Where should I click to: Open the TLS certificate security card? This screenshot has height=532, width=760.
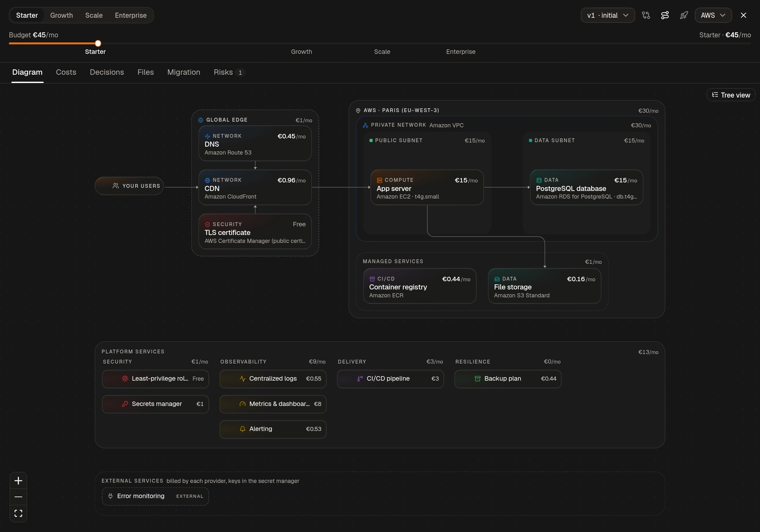pos(255,231)
